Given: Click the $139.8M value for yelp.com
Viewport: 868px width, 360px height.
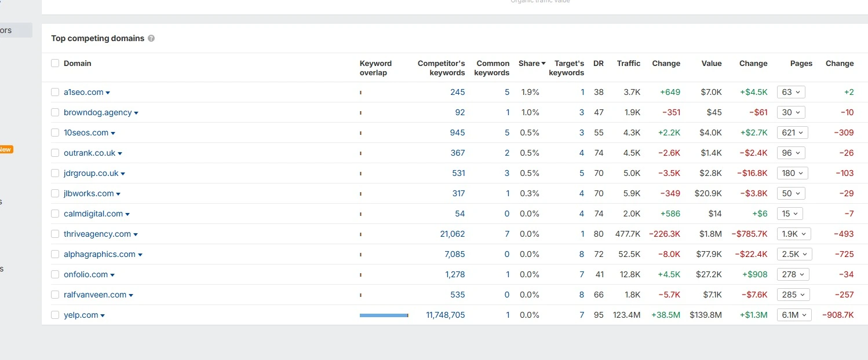Looking at the screenshot, I should [x=706, y=315].
